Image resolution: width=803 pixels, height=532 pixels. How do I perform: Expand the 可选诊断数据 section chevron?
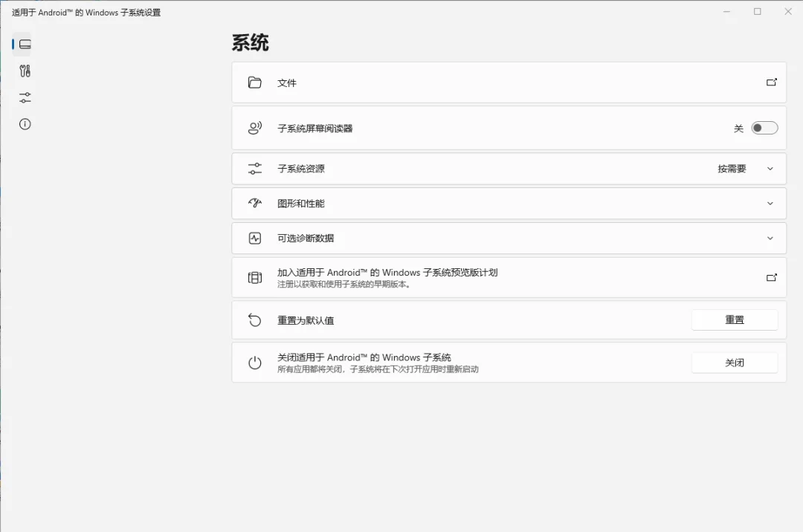(770, 239)
